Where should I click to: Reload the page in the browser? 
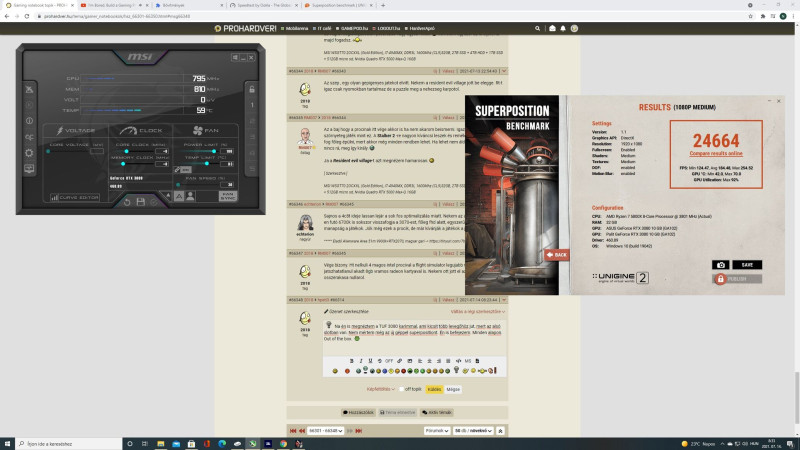click(27, 16)
